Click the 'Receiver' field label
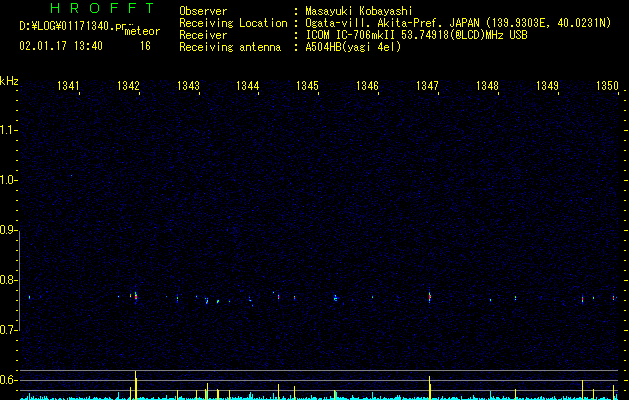 pyautogui.click(x=203, y=35)
